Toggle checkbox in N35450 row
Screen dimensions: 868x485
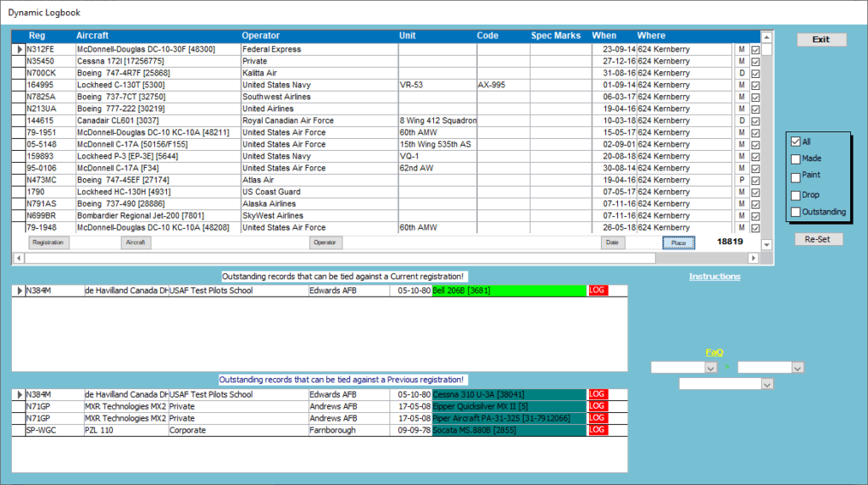tap(755, 61)
